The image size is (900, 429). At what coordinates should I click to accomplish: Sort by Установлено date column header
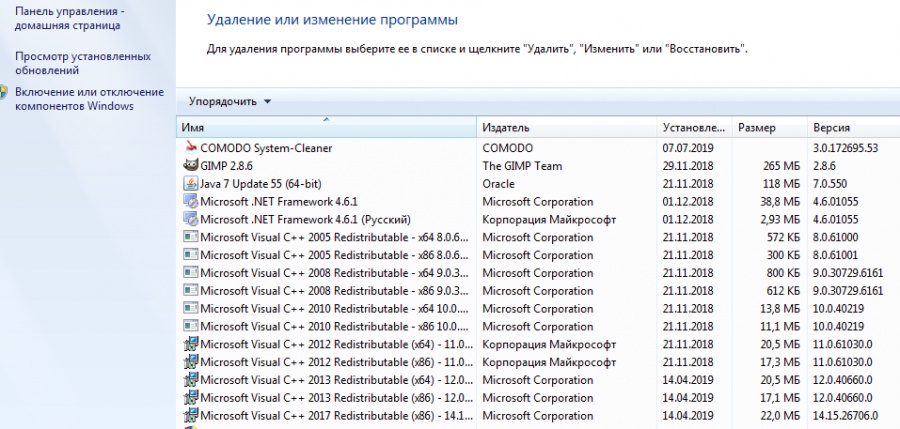[x=694, y=127]
